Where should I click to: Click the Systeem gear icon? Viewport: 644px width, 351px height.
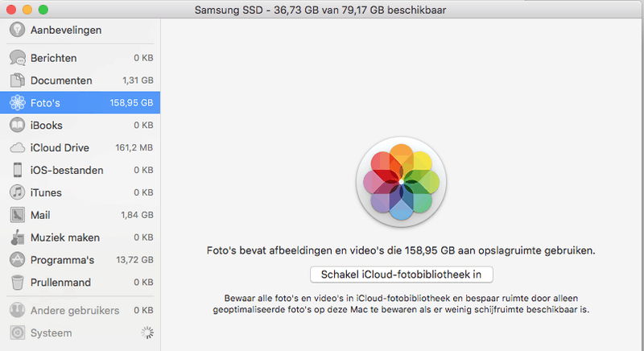point(17,332)
